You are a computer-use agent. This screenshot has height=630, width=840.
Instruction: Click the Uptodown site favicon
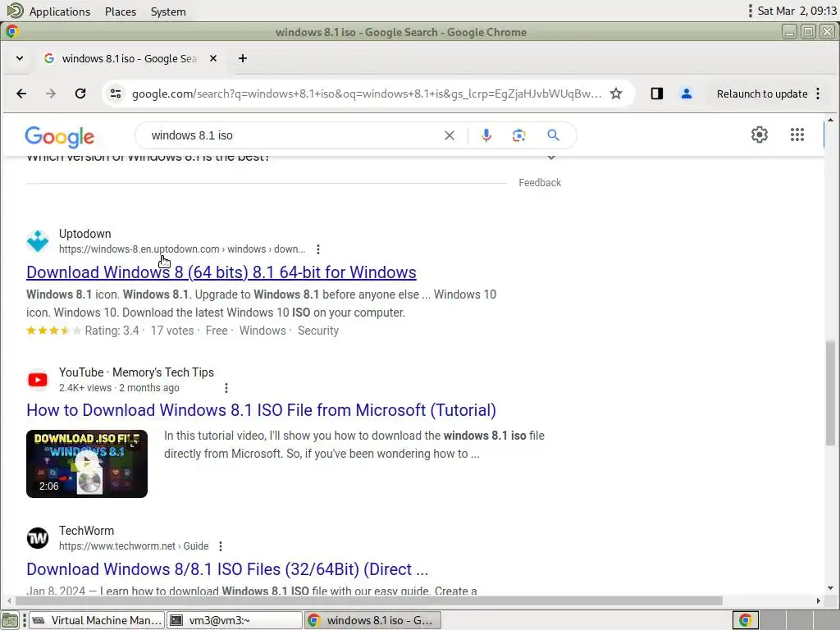38,241
